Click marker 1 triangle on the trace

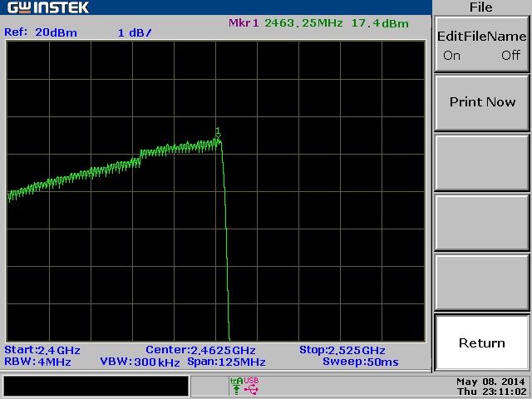218,136
